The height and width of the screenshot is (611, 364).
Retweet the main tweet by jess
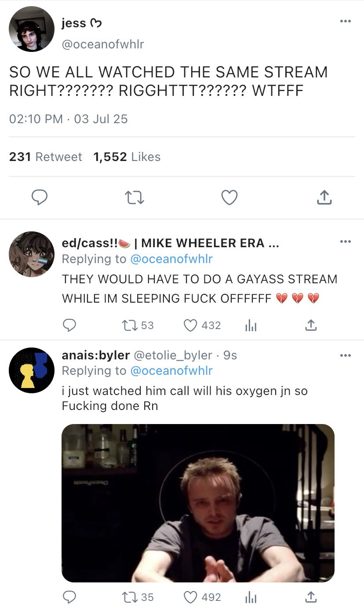pyautogui.click(x=134, y=198)
